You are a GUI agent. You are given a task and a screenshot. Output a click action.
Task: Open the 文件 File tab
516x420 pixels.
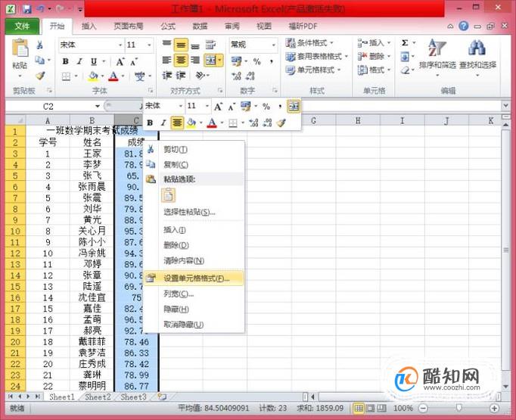pos(22,26)
